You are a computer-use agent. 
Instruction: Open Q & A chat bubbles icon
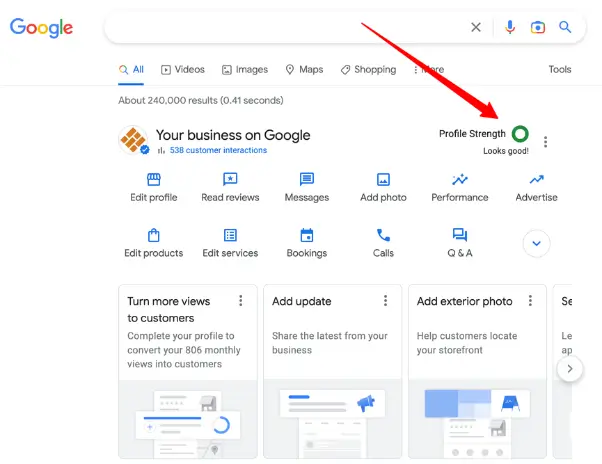click(460, 235)
